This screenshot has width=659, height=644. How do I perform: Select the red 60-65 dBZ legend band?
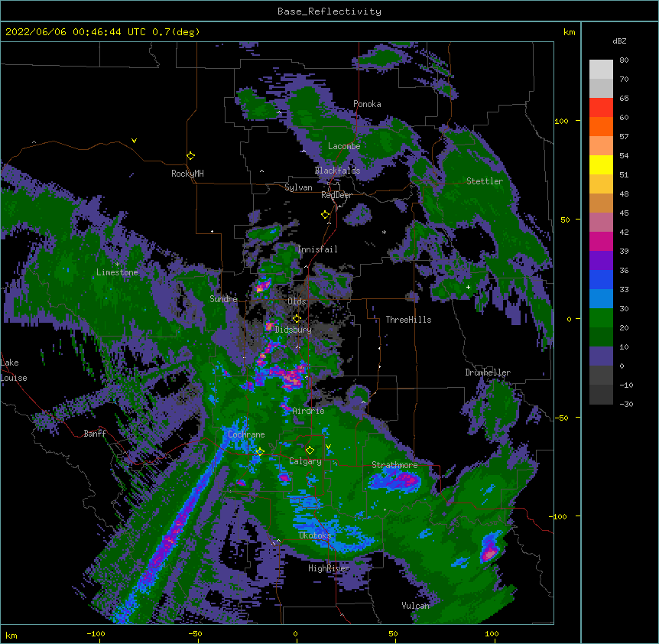coord(601,108)
